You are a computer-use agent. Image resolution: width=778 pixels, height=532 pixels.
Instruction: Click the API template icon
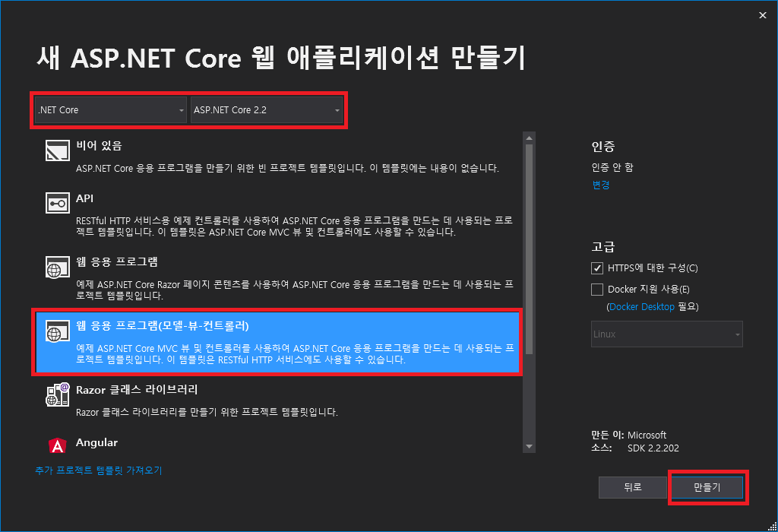(58, 203)
